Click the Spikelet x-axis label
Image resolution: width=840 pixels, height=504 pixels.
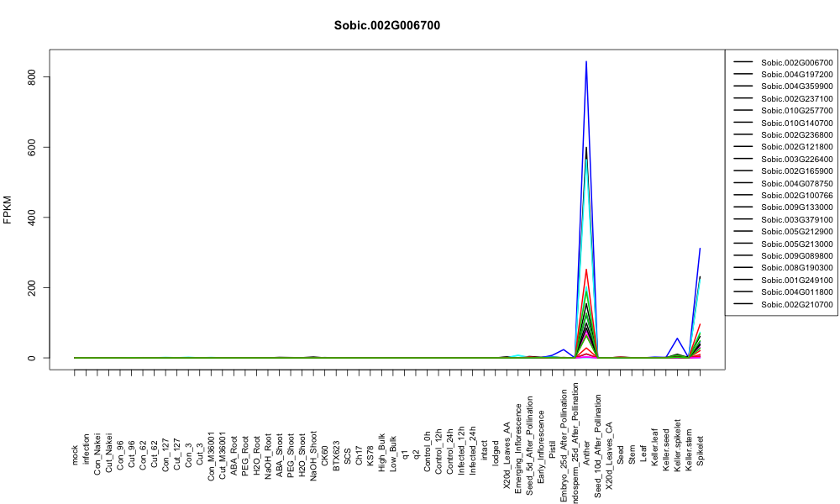pyautogui.click(x=701, y=450)
